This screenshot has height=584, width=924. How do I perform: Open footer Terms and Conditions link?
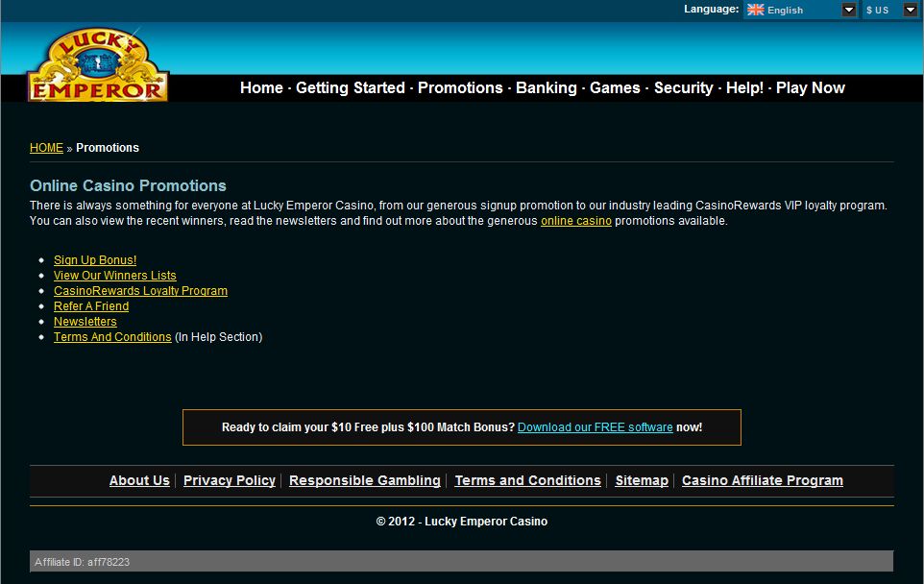click(x=528, y=480)
